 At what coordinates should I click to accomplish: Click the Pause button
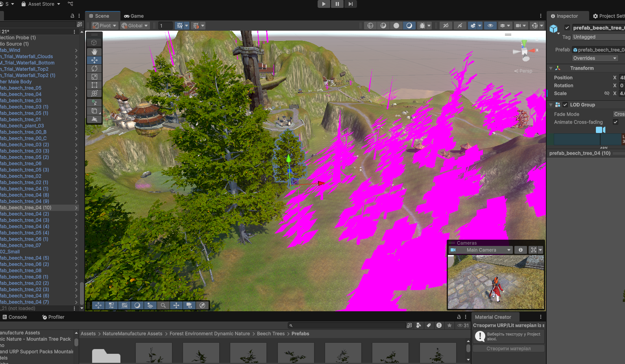(x=337, y=4)
